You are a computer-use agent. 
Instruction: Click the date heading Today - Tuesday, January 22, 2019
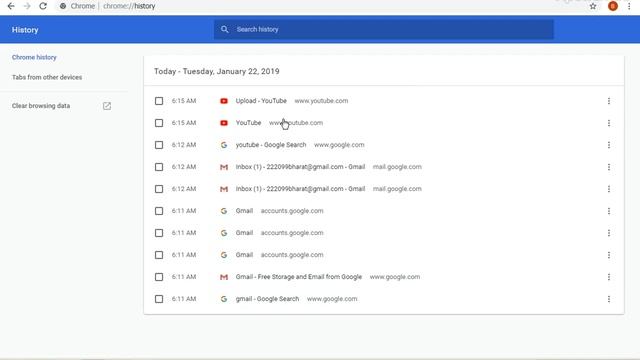point(217,71)
